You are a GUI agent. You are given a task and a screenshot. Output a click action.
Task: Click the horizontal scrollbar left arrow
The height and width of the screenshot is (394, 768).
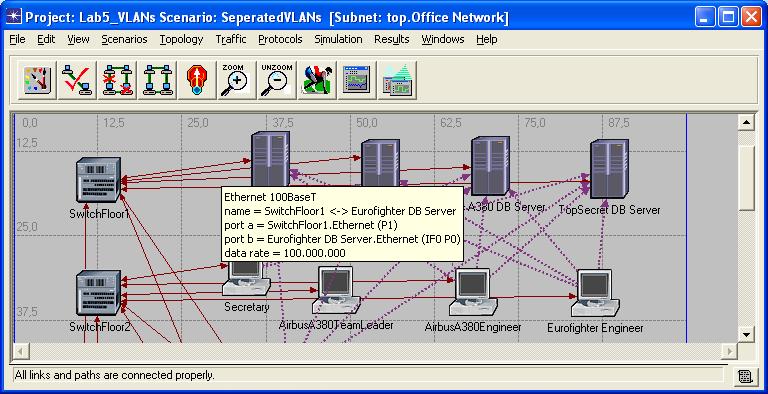(22, 351)
